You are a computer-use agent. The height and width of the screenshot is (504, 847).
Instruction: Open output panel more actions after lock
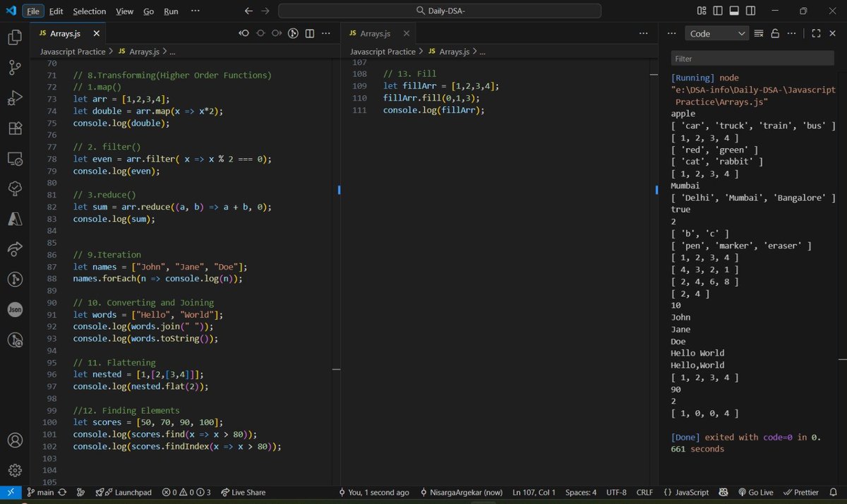791,33
